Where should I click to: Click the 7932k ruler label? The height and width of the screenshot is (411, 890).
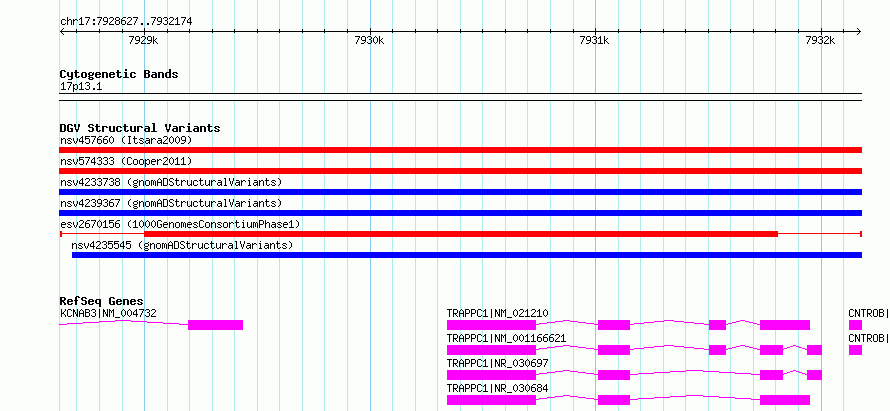(820, 40)
